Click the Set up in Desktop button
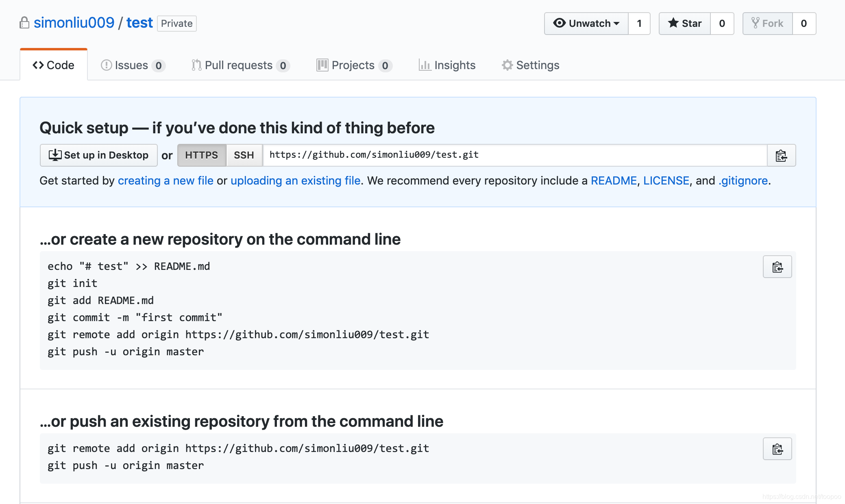This screenshot has height=504, width=845. (98, 155)
